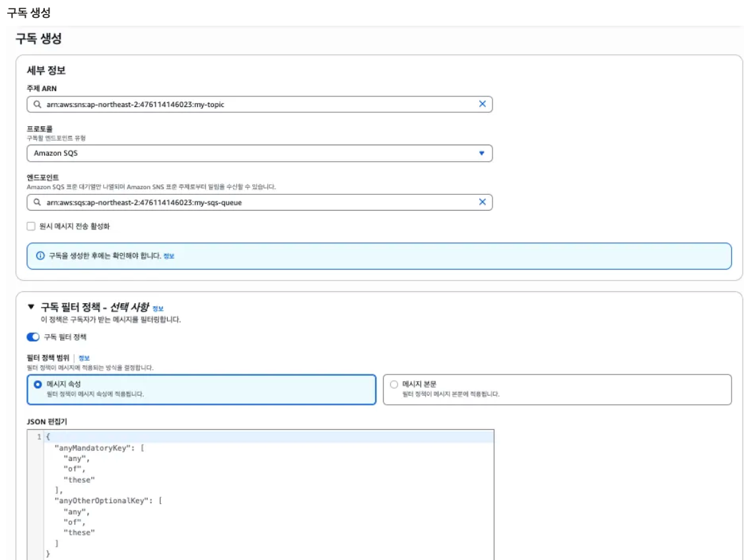Click the message body option card
Screen dimensions: 744x560
(557, 390)
